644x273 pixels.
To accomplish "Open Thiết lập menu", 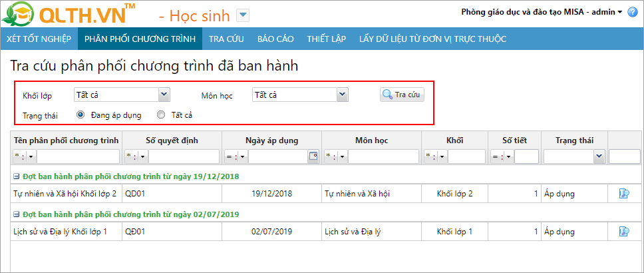I will click(327, 39).
